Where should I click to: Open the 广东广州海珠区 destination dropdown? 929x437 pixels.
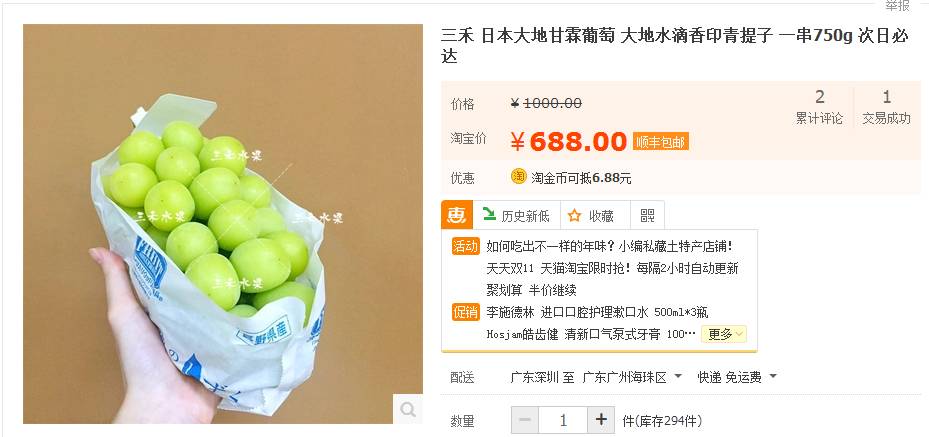(632, 377)
